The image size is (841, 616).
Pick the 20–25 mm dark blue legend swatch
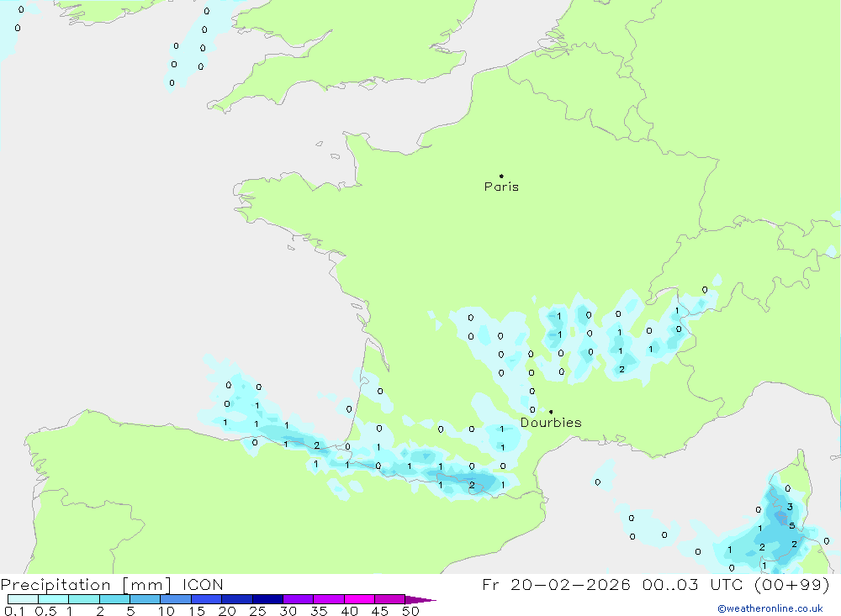(236, 599)
